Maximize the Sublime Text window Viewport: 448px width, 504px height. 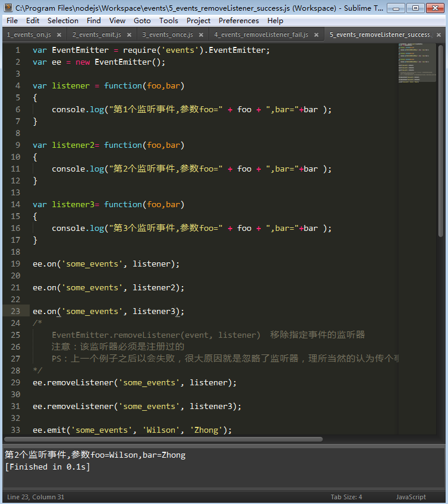pos(415,8)
